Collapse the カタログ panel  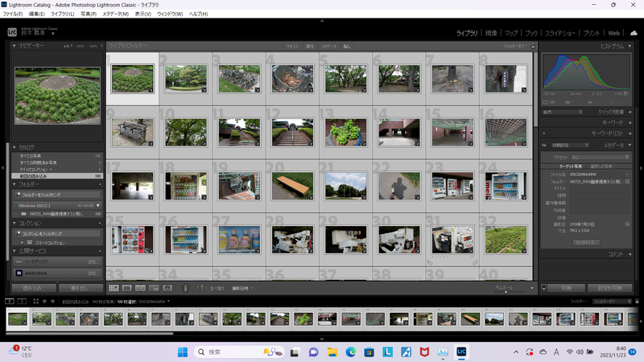(14, 147)
